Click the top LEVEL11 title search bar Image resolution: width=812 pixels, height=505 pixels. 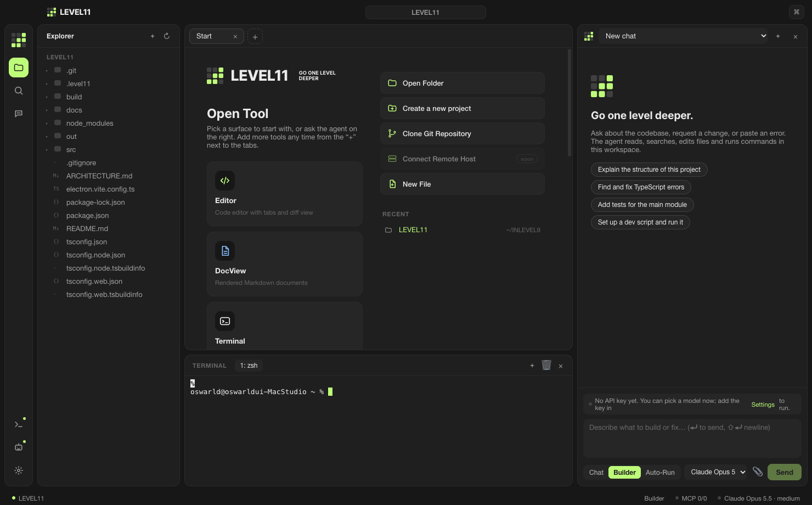[426, 12]
